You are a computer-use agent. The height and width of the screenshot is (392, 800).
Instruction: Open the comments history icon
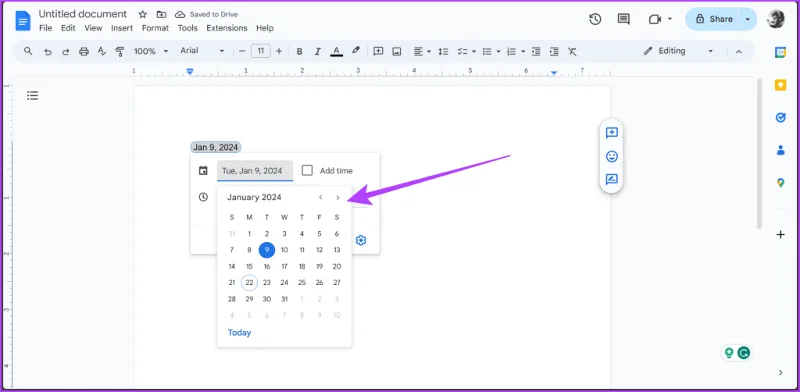[623, 19]
